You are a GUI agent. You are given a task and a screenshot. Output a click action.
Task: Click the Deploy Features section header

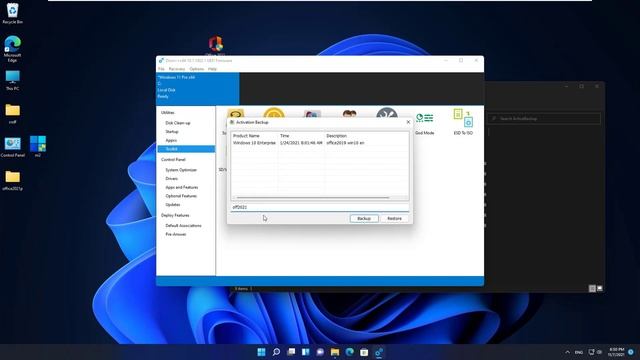tap(175, 215)
